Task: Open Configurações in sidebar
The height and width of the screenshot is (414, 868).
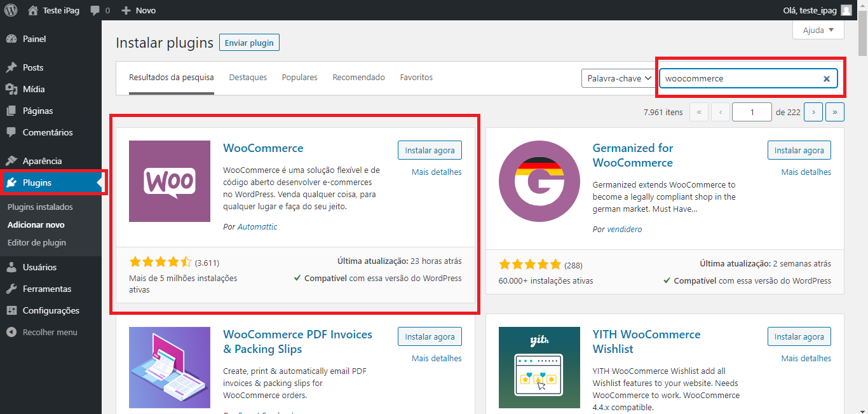Action: [51, 310]
